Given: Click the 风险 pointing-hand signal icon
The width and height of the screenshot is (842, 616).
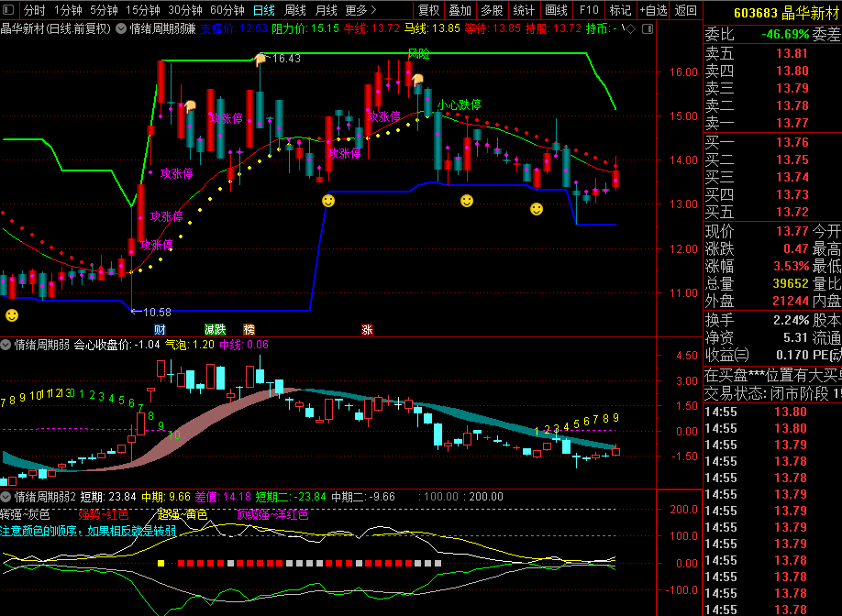Looking at the screenshot, I should [x=417, y=79].
